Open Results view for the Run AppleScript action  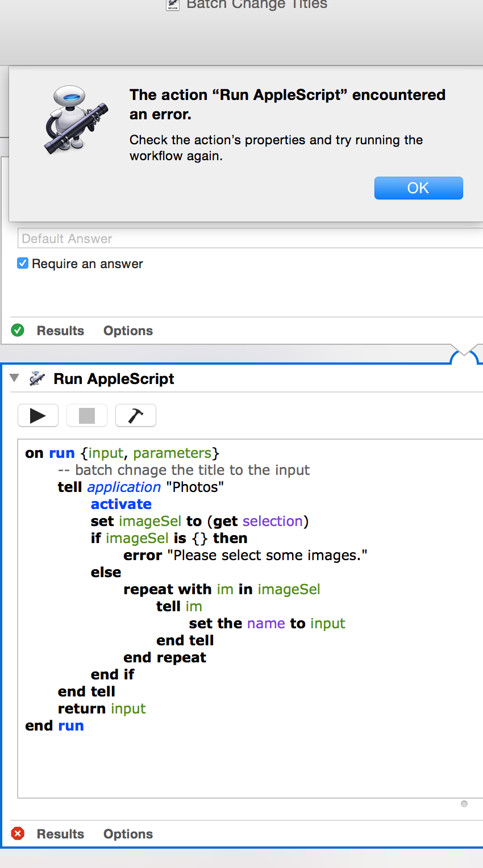point(60,833)
